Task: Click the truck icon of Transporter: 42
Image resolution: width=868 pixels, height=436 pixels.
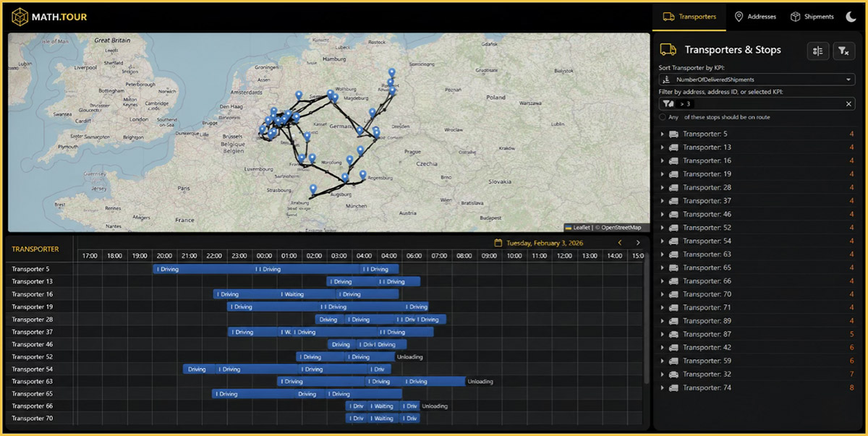Action: click(x=673, y=348)
